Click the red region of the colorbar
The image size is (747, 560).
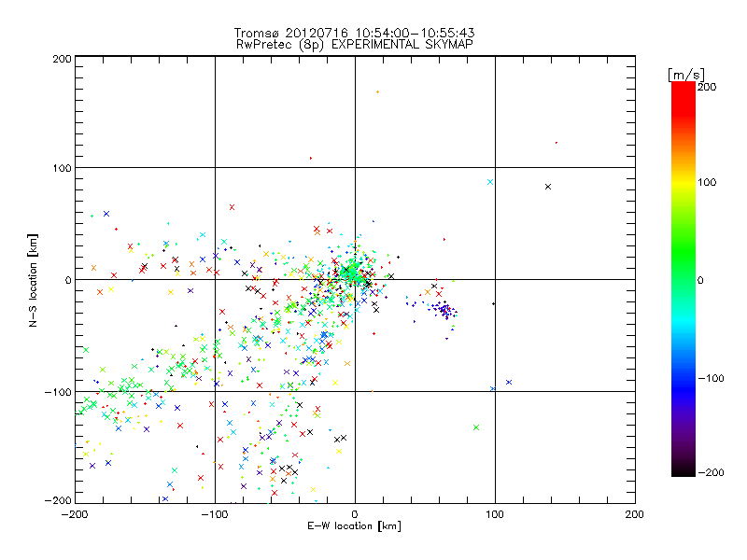click(x=684, y=98)
